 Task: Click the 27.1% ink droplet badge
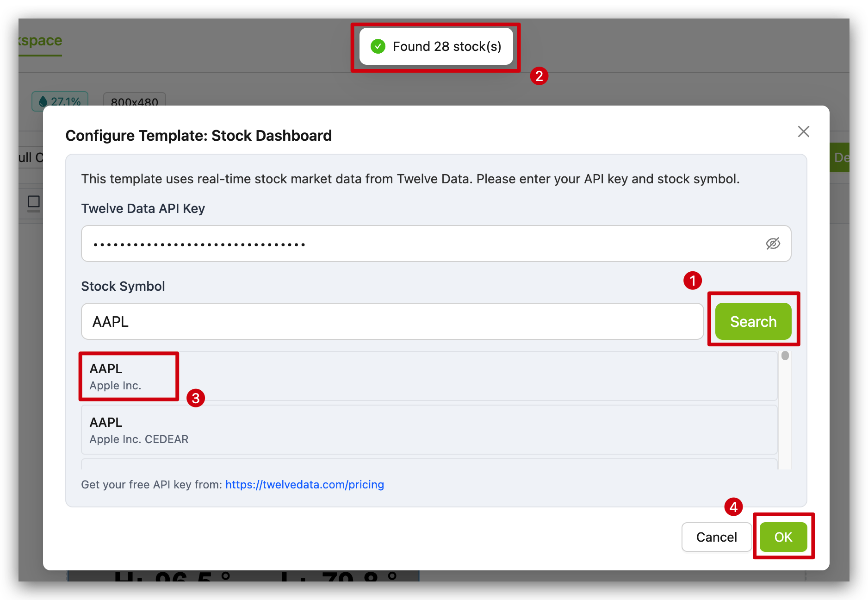click(60, 101)
